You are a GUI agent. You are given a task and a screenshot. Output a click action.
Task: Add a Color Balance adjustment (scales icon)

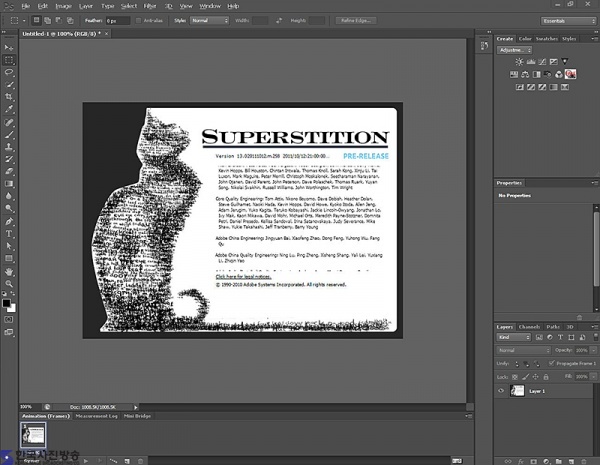525,74
